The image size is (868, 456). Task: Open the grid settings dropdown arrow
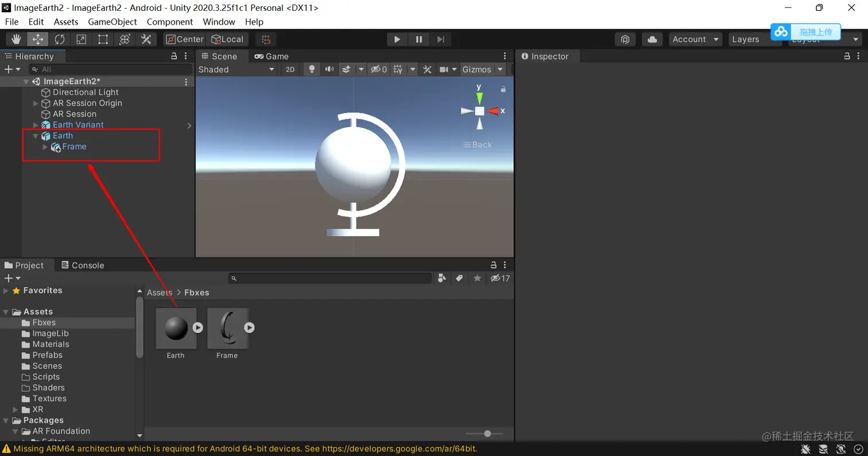point(413,69)
